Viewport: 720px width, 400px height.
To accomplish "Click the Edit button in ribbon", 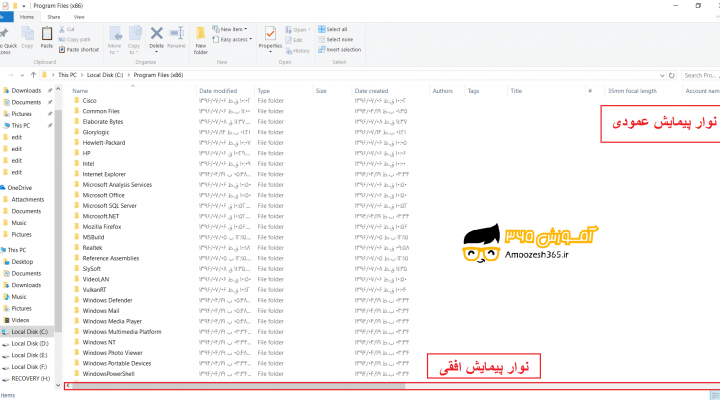I will pos(294,40).
